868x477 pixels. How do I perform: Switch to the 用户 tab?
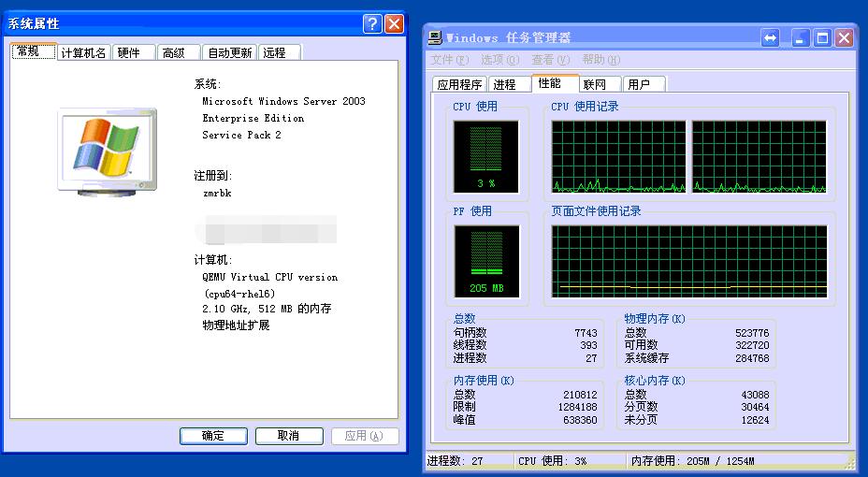point(644,84)
